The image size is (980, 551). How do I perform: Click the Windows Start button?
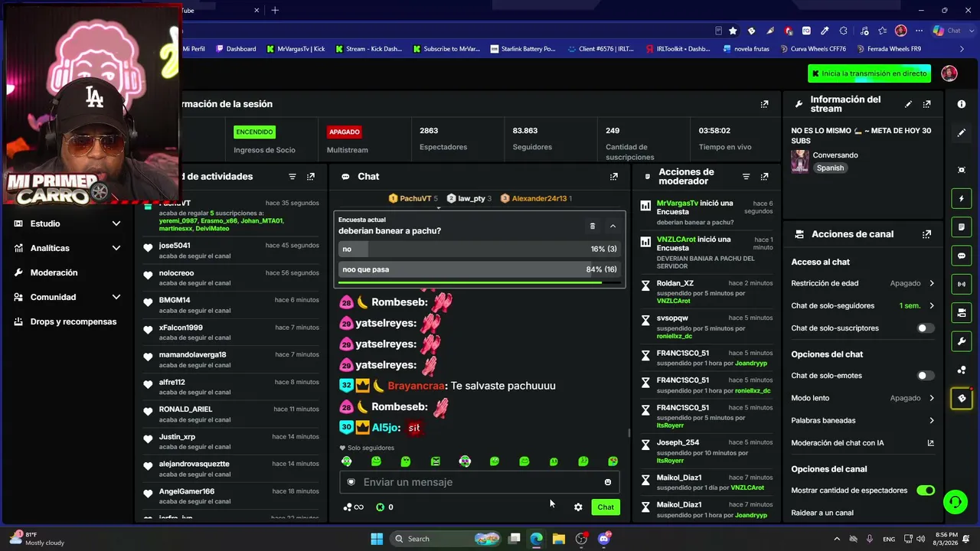point(377,539)
